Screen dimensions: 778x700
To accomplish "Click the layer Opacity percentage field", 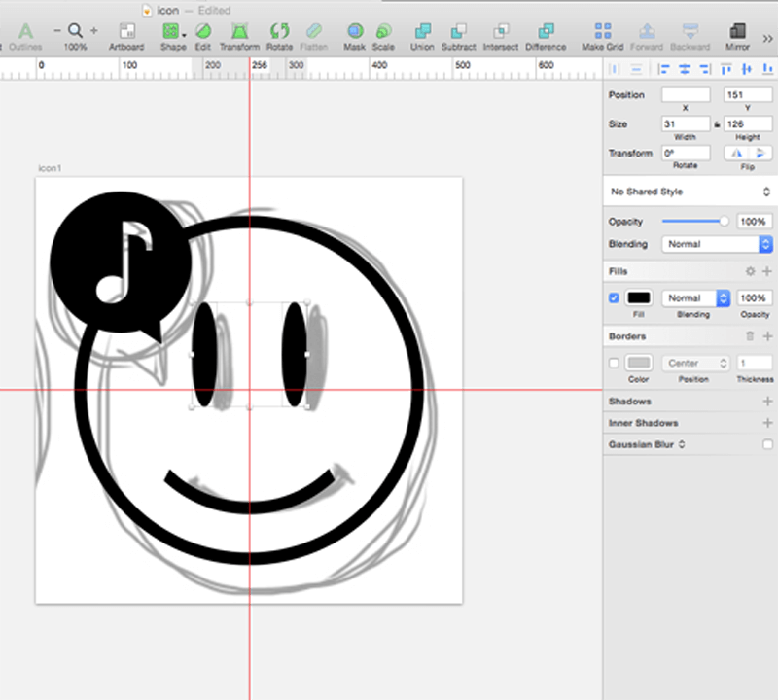I will pyautogui.click(x=755, y=222).
